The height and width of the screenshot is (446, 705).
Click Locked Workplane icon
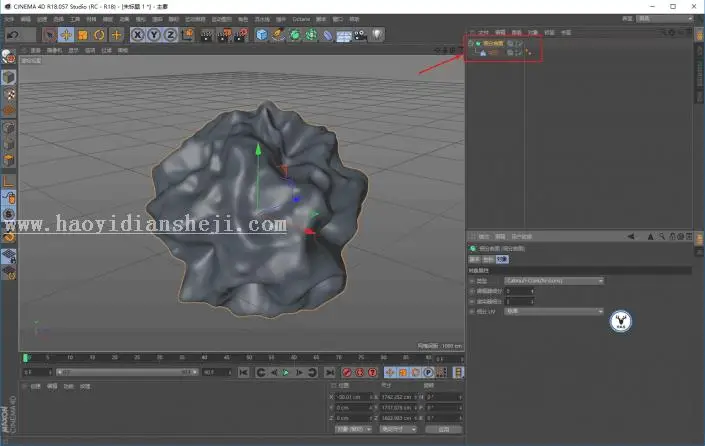click(9, 256)
